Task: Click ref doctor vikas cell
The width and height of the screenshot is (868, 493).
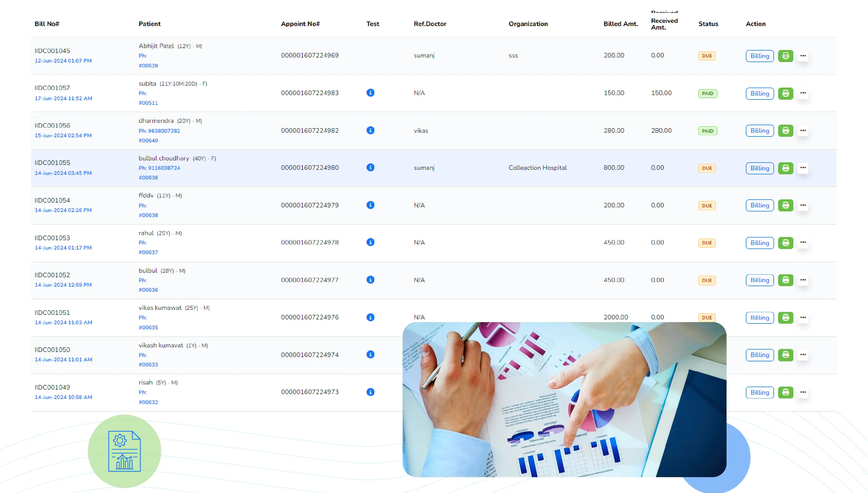Action: 421,131
